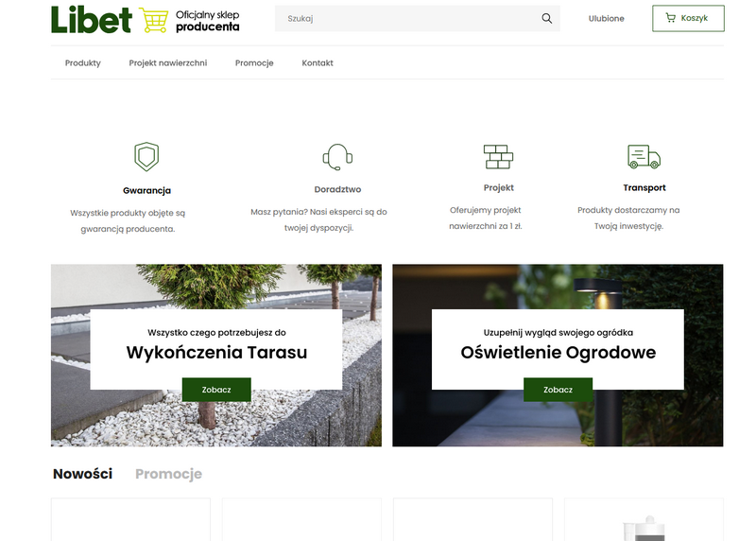Viewport: 756px width, 541px height.
Task: Open the Promocje navigation menu item
Action: (254, 62)
